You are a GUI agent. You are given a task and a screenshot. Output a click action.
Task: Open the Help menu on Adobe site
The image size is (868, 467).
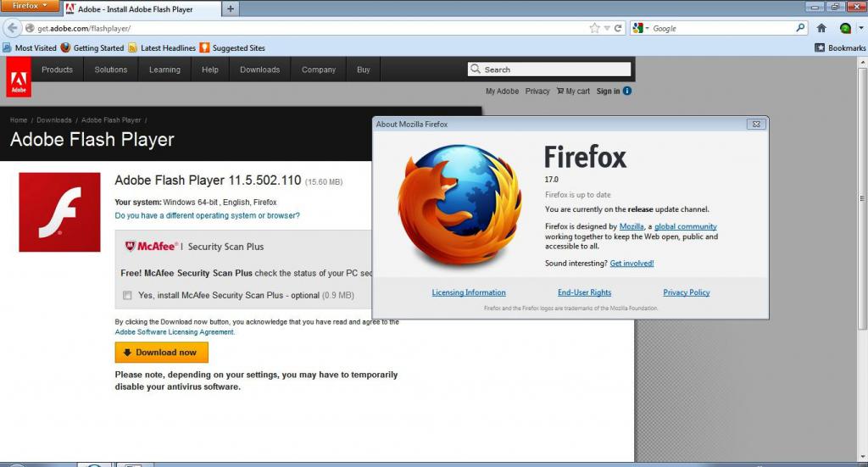(210, 69)
